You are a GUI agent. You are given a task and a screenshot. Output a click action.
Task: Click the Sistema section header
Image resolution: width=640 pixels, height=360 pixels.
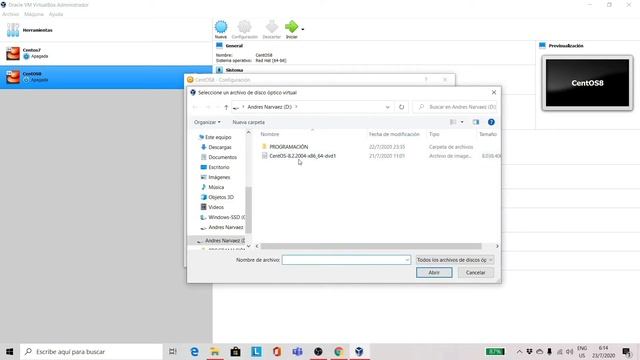234,70
